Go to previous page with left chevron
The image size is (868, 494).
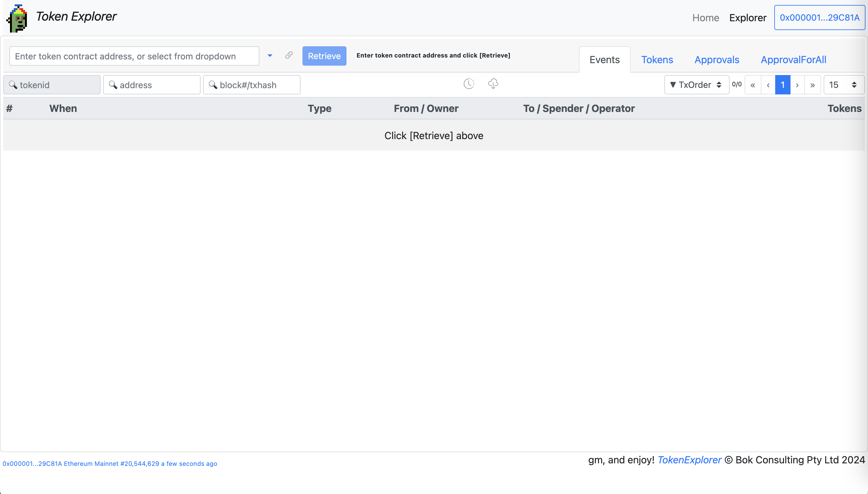point(768,85)
